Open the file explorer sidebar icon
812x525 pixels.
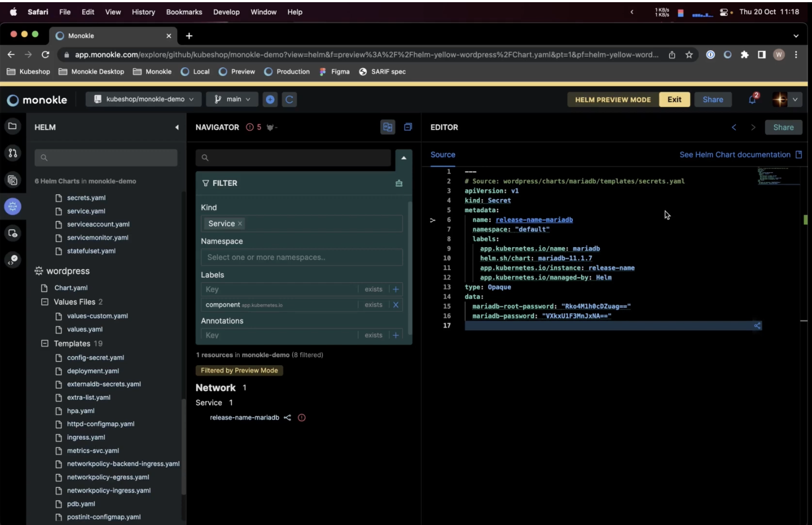pos(13,126)
